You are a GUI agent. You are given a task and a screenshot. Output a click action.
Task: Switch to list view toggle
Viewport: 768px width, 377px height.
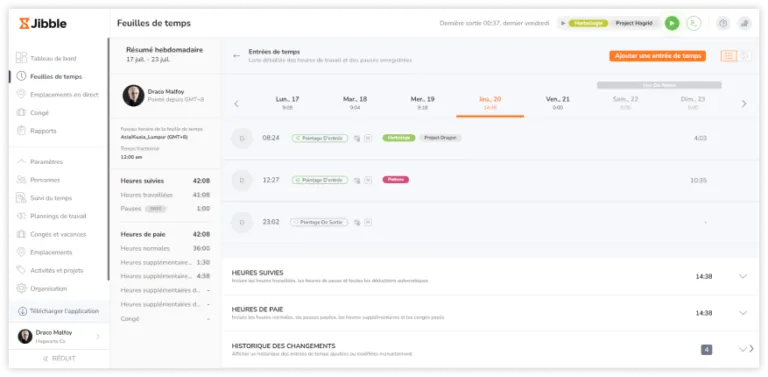(x=728, y=56)
